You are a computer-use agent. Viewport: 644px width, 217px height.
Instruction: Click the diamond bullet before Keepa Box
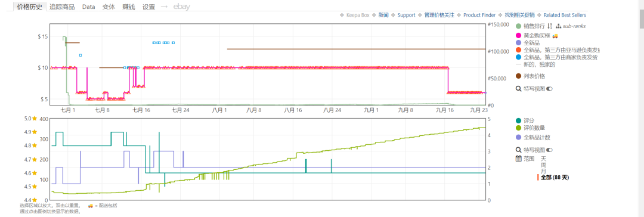[342, 15]
